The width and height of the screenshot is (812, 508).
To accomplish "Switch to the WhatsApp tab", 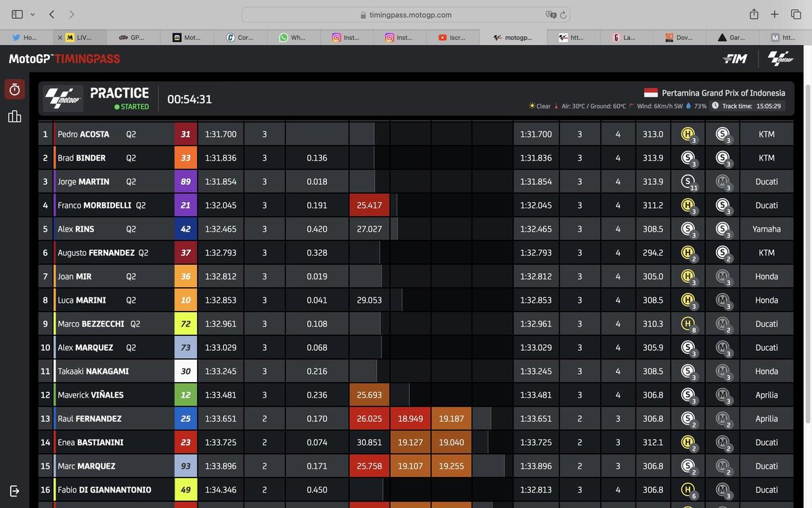I will [293, 38].
